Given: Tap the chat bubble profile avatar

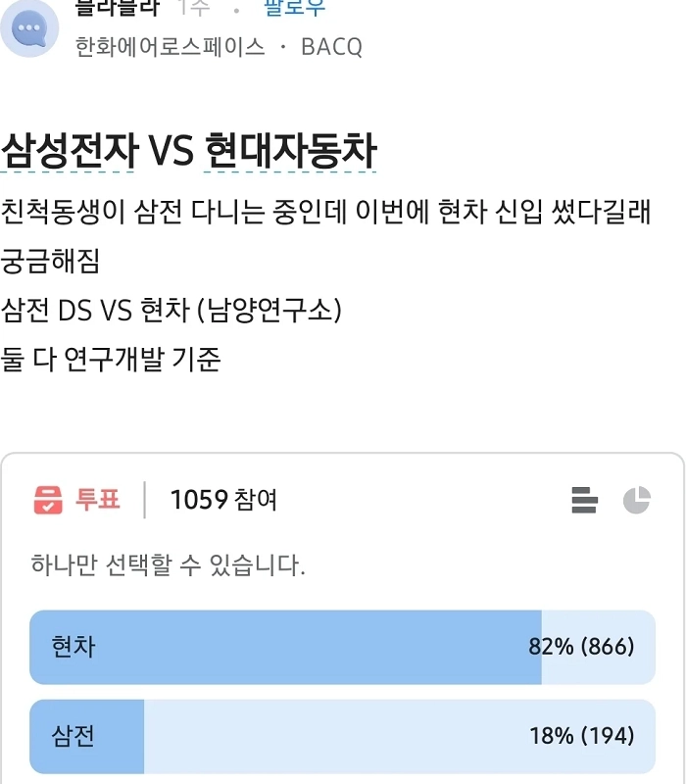Looking at the screenshot, I should click(30, 27).
